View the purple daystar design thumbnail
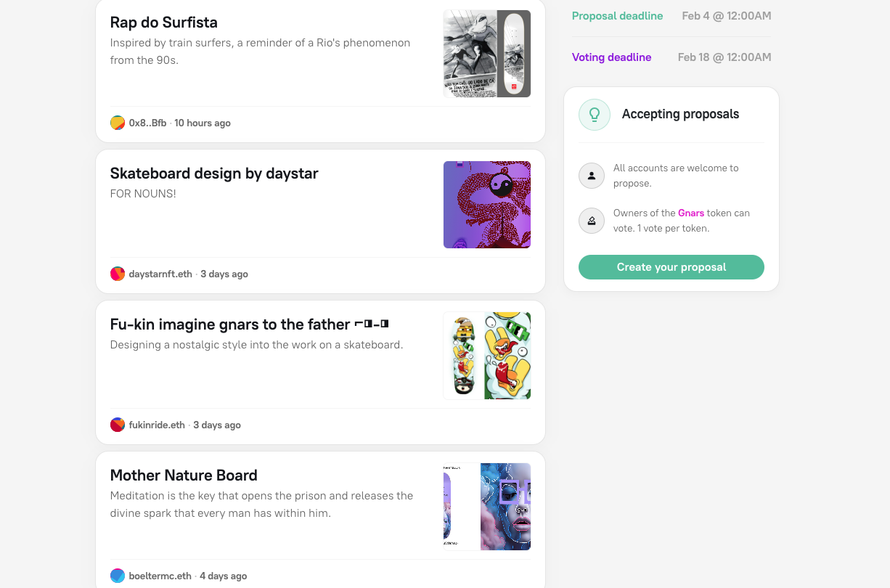 point(487,205)
